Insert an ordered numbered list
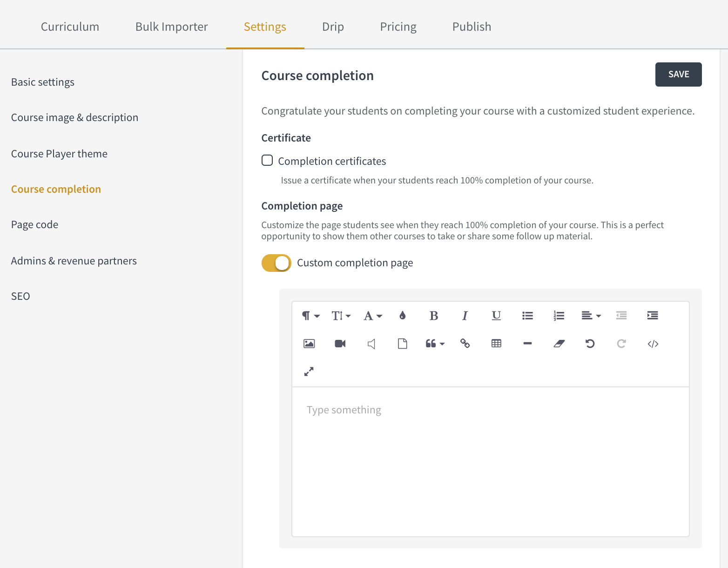728x568 pixels. (559, 316)
